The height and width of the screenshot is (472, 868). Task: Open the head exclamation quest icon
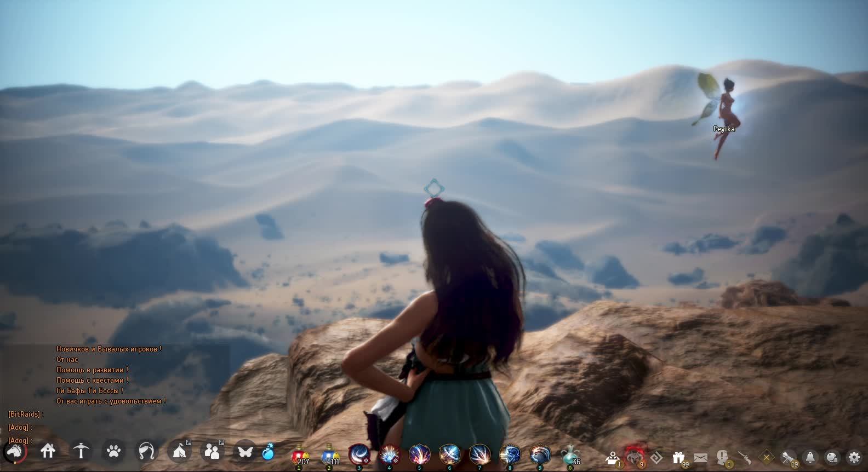(x=723, y=458)
